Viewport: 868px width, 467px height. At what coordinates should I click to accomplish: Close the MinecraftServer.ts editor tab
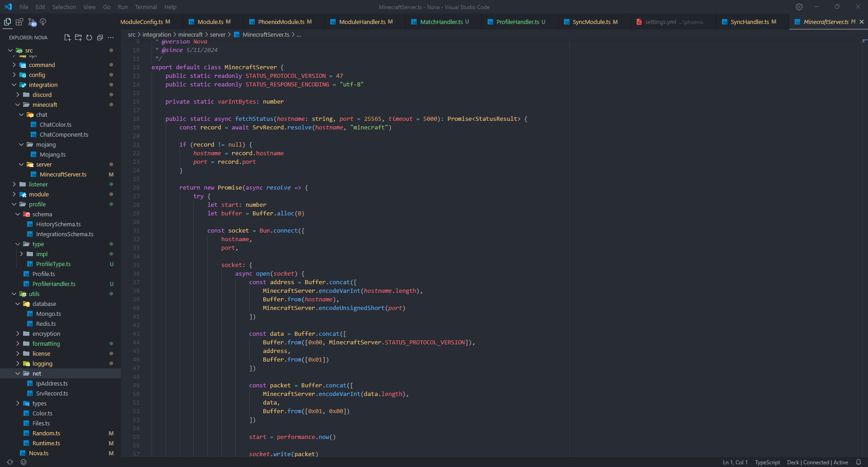862,22
